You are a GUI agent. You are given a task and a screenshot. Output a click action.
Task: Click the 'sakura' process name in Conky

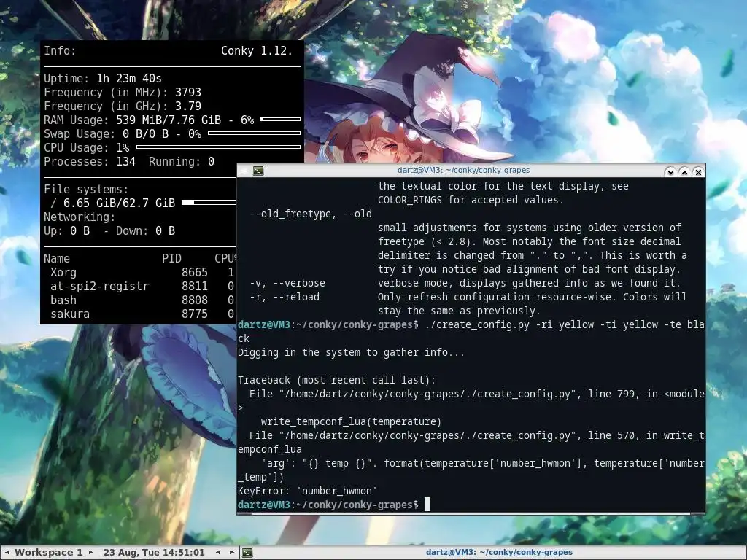pyautogui.click(x=70, y=314)
